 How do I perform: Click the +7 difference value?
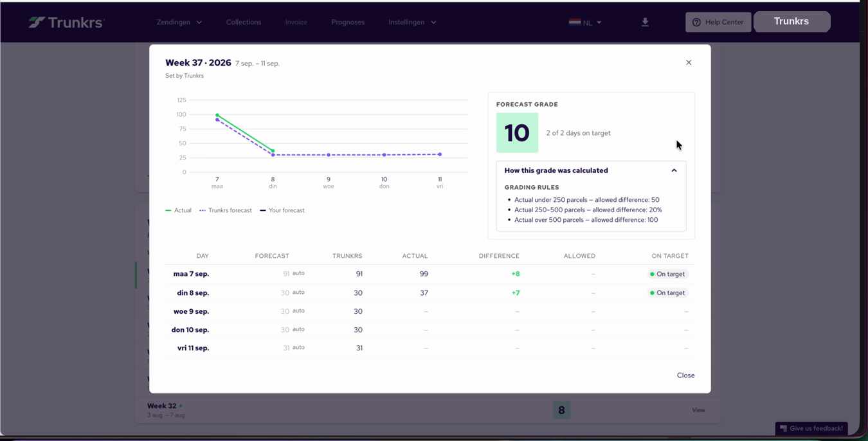pyautogui.click(x=516, y=292)
